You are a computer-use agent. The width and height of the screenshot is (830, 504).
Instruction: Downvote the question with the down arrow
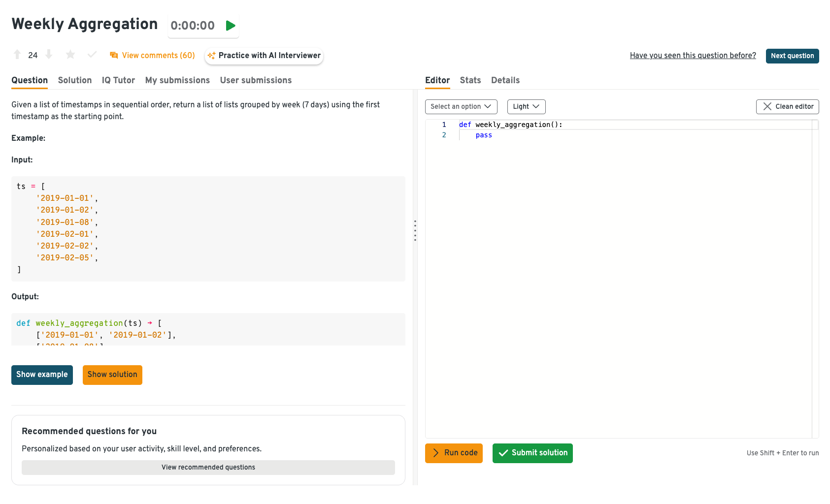pyautogui.click(x=49, y=55)
